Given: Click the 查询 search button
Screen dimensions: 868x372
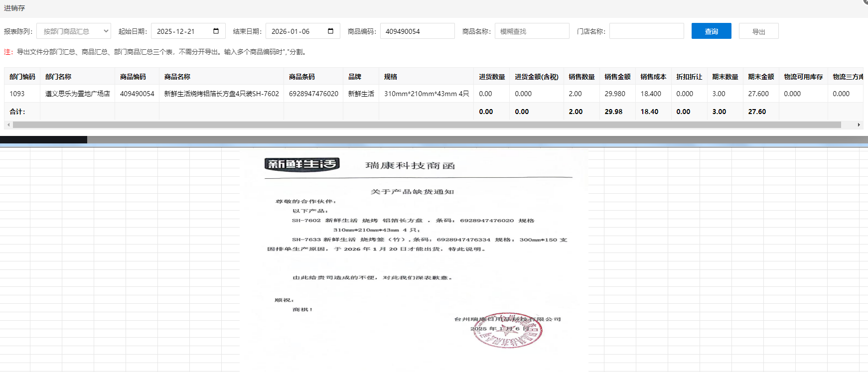Looking at the screenshot, I should 711,31.
